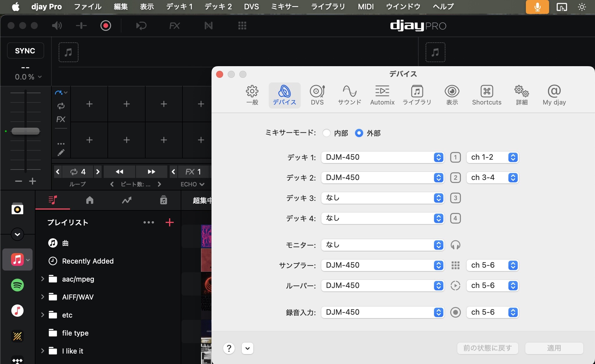
Task: Open デッキ 1 channel ch 1-2 dropdown
Action: (x=492, y=157)
